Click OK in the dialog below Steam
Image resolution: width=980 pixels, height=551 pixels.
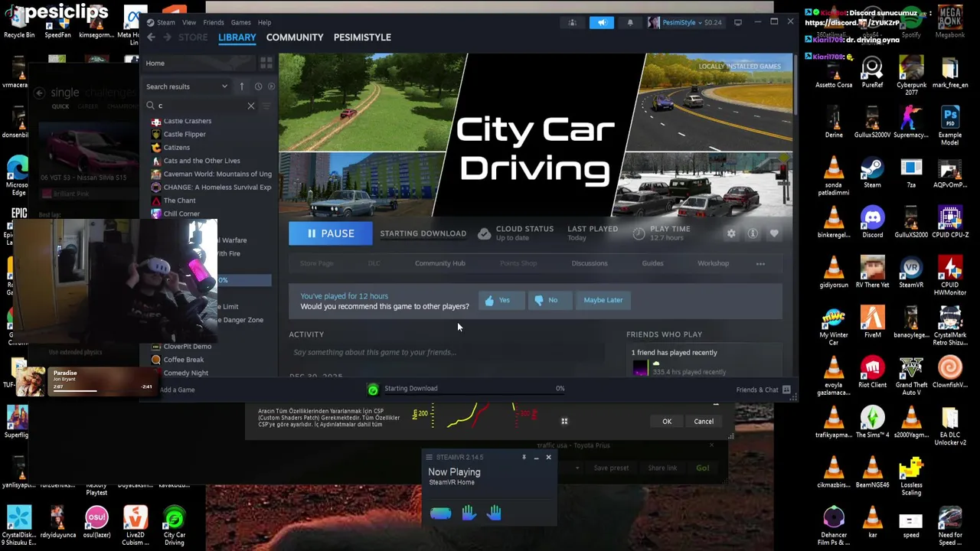pyautogui.click(x=667, y=422)
